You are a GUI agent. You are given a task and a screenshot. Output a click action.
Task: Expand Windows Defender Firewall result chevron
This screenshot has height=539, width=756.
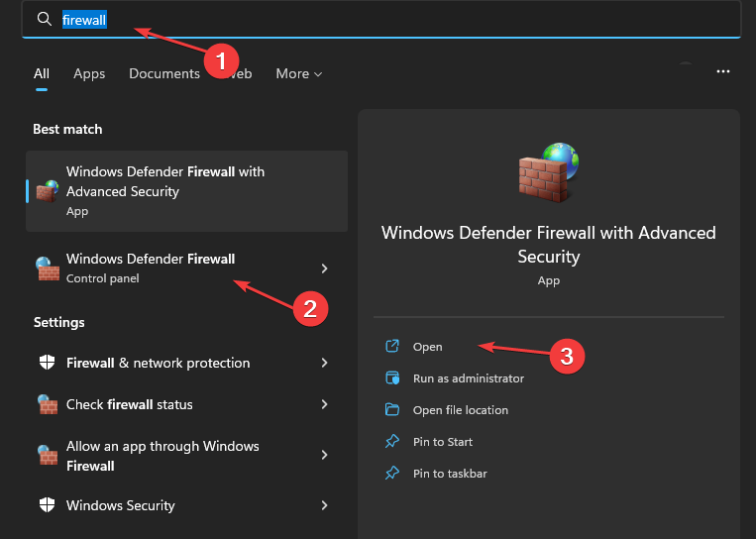tap(324, 269)
